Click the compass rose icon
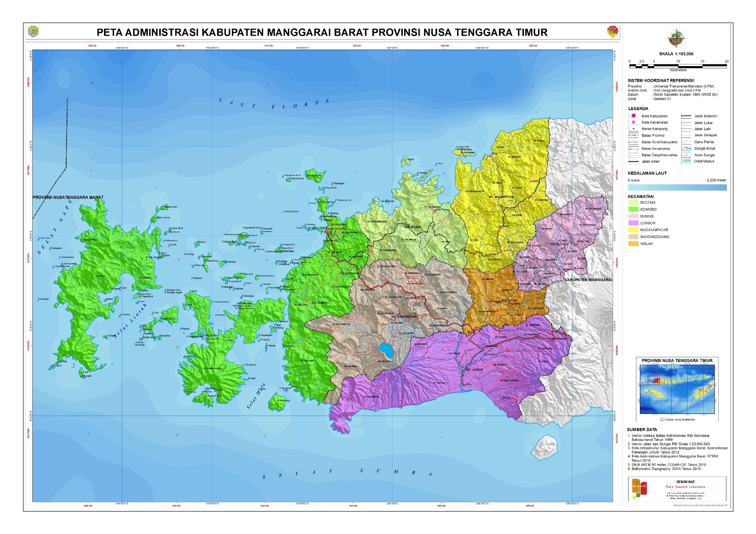Viewport: 756px width, 534px height. 676,39
